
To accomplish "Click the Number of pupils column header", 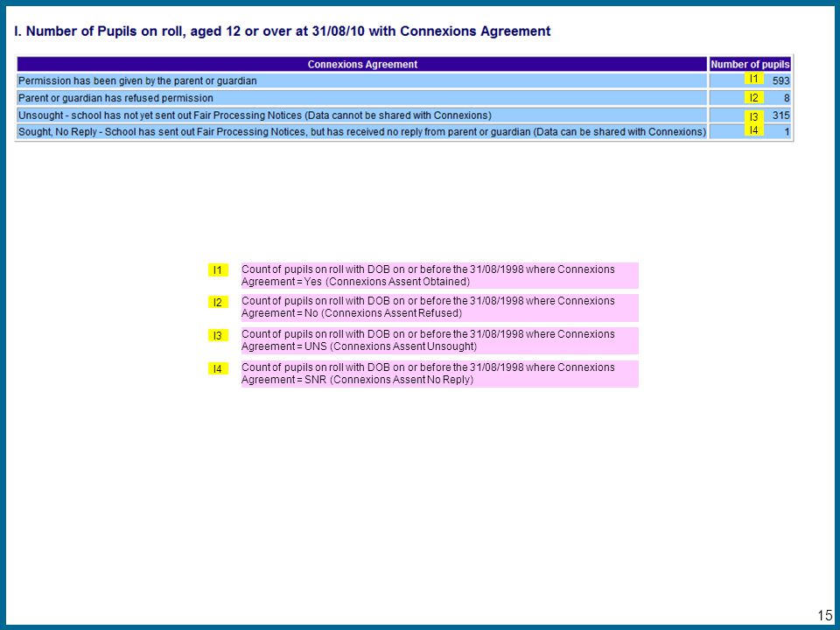I will click(750, 64).
